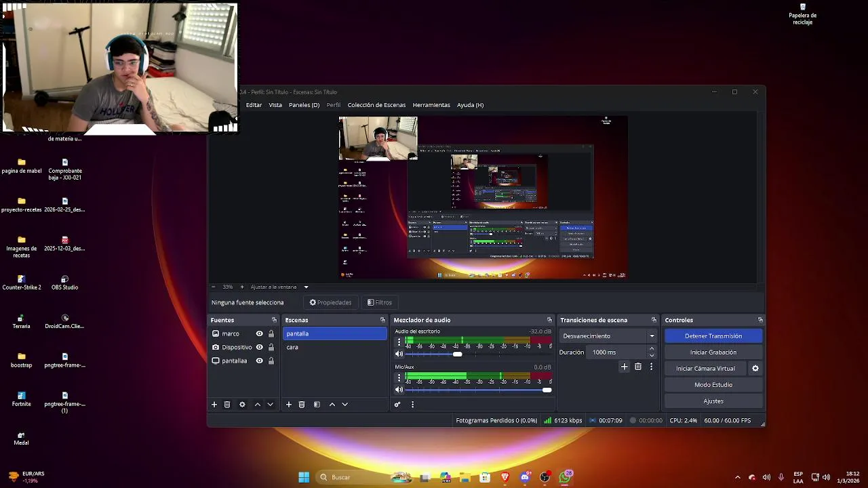Add a new scene in Escenas panel
The width and height of the screenshot is (868, 488).
tap(289, 405)
